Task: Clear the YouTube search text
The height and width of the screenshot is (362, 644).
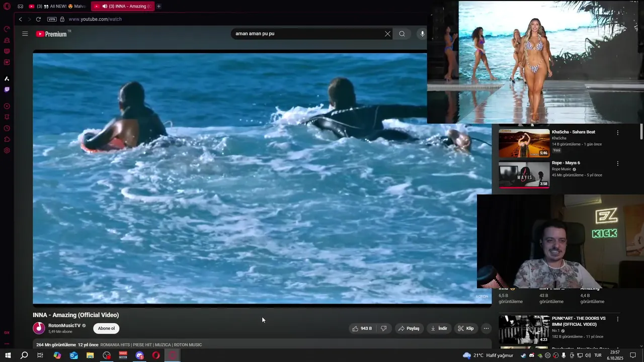Action: (x=387, y=34)
